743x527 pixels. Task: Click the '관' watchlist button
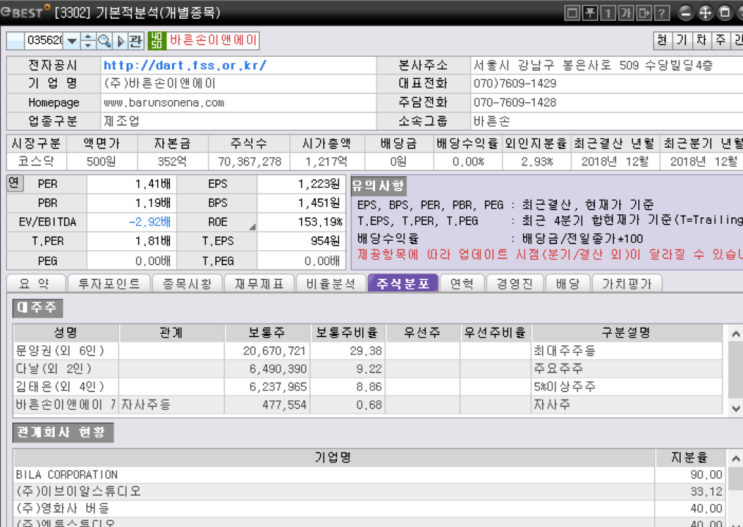[136, 41]
